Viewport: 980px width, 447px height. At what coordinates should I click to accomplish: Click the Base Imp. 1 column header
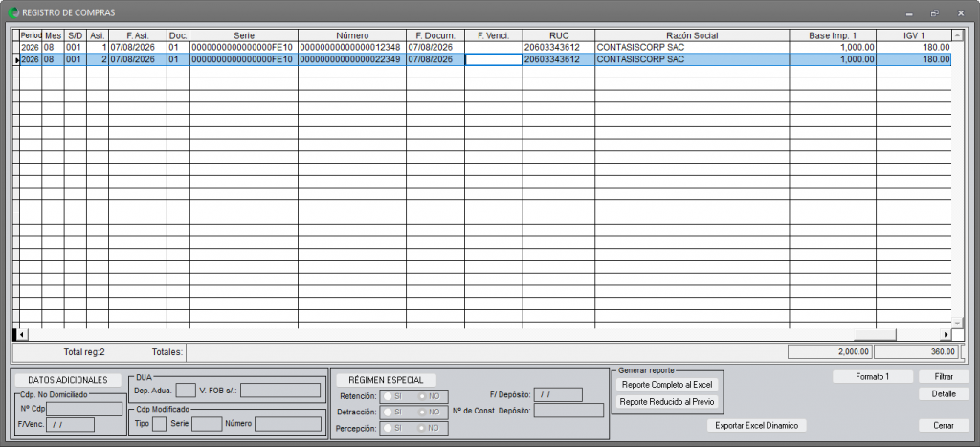click(833, 35)
